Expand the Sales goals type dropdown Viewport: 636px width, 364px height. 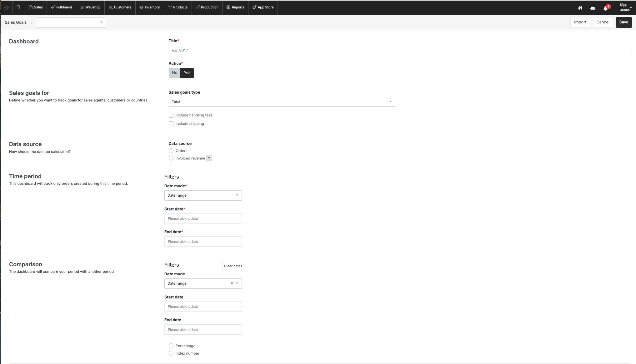[x=282, y=102]
